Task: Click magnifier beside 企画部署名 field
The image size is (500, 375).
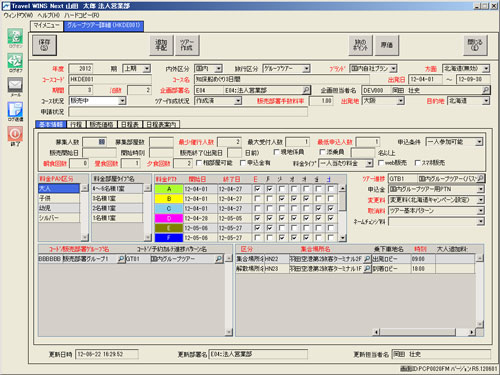Action: point(306,90)
